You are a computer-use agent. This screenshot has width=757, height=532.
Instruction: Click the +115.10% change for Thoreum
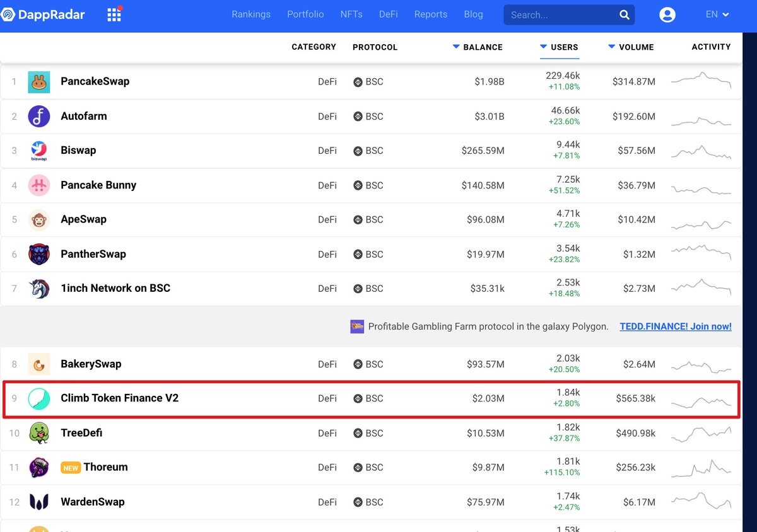point(562,472)
